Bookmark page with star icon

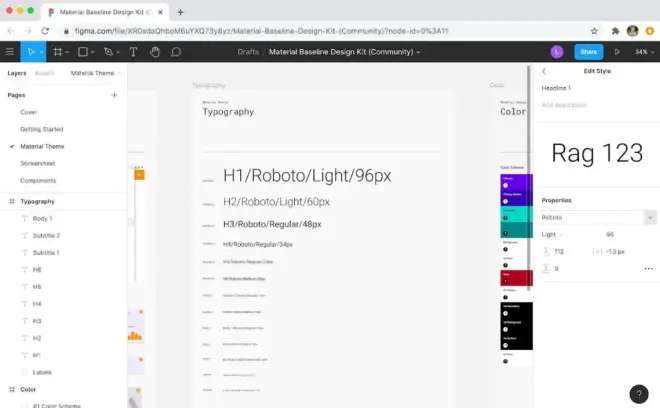594,31
